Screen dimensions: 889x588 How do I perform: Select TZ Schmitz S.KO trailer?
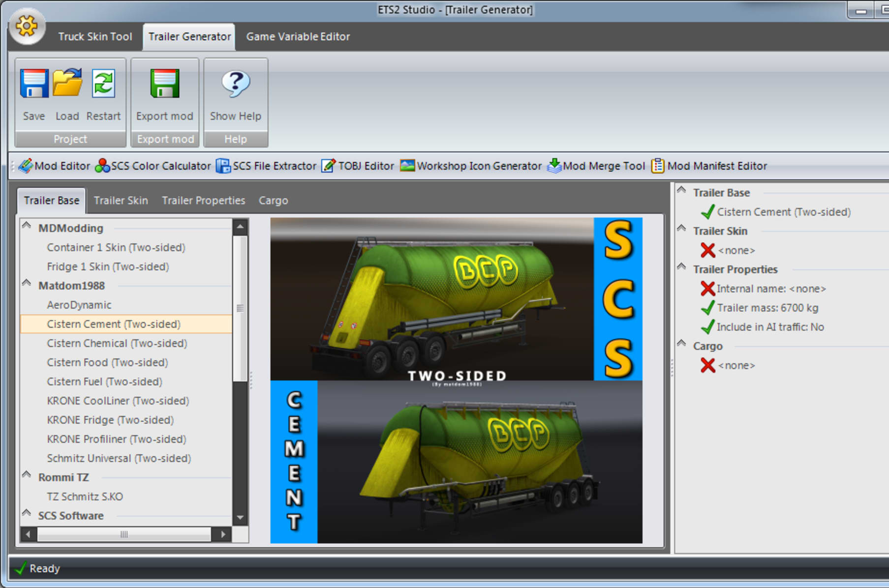coord(85,497)
